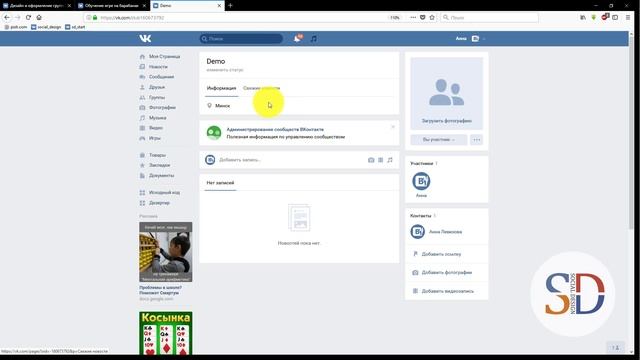Click the Минск location text
640x360 pixels.
click(x=222, y=106)
